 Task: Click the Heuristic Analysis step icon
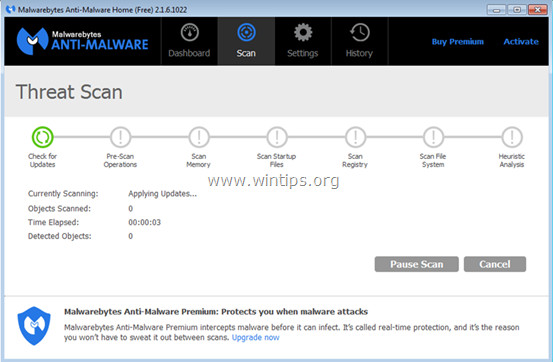(x=512, y=137)
